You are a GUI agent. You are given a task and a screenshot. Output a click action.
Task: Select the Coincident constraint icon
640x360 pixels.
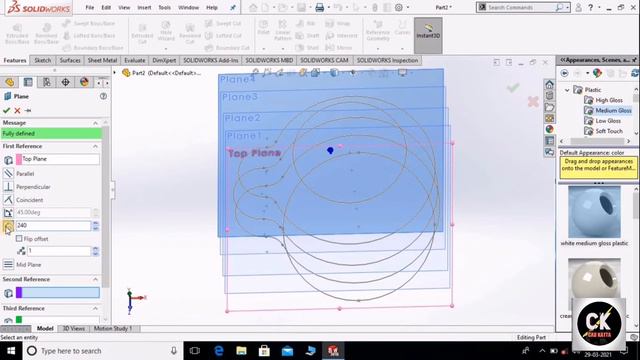(x=8, y=200)
